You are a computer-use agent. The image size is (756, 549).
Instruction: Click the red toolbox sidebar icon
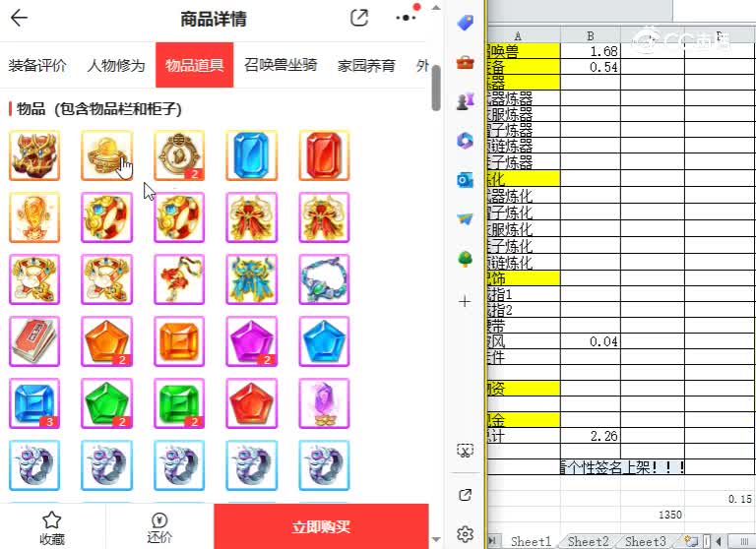466,62
